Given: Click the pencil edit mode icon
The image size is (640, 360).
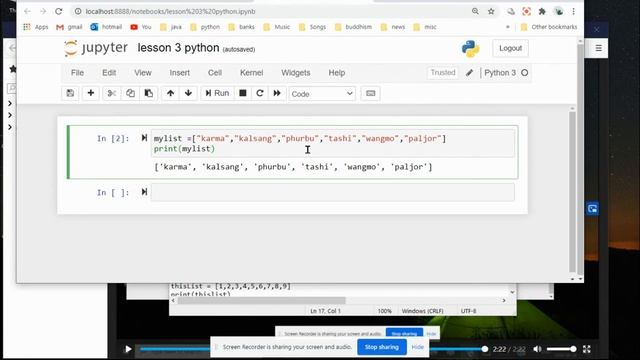Looking at the screenshot, I should click(469, 73).
